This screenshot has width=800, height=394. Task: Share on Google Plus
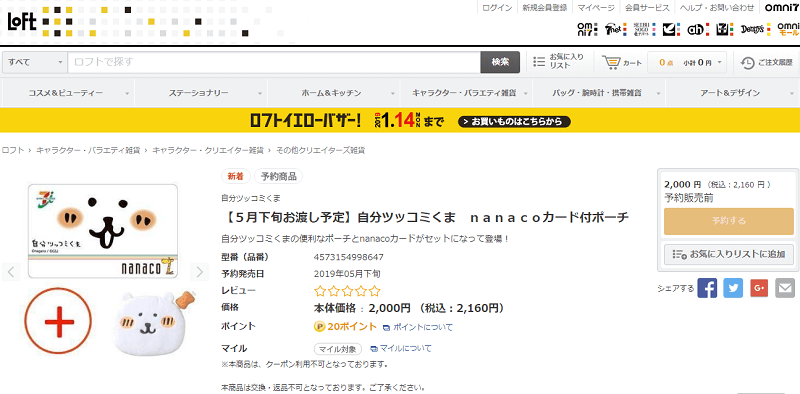click(759, 288)
